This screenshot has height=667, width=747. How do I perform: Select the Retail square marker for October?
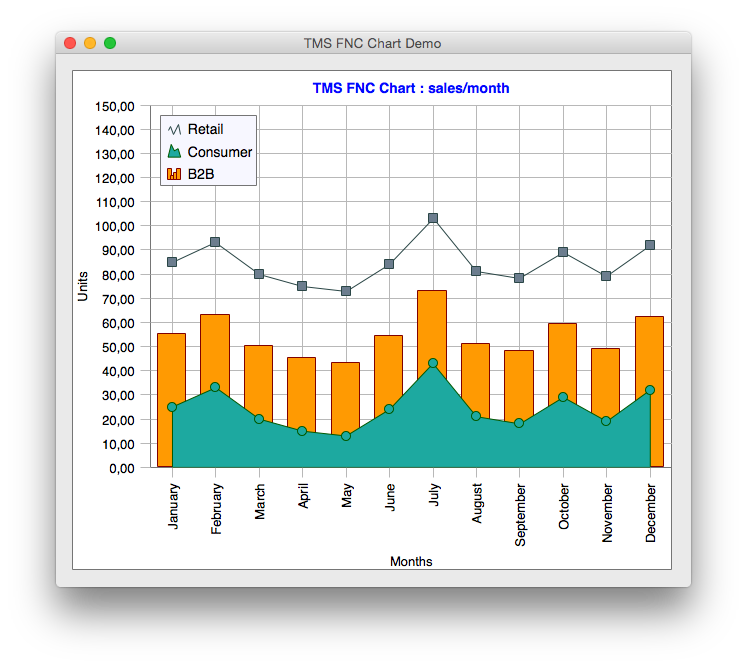[563, 252]
